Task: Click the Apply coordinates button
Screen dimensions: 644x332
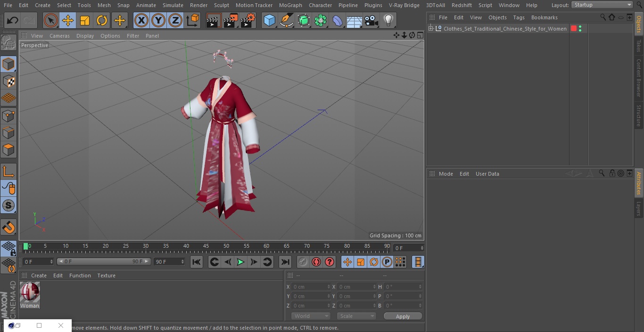Action: coord(403,316)
